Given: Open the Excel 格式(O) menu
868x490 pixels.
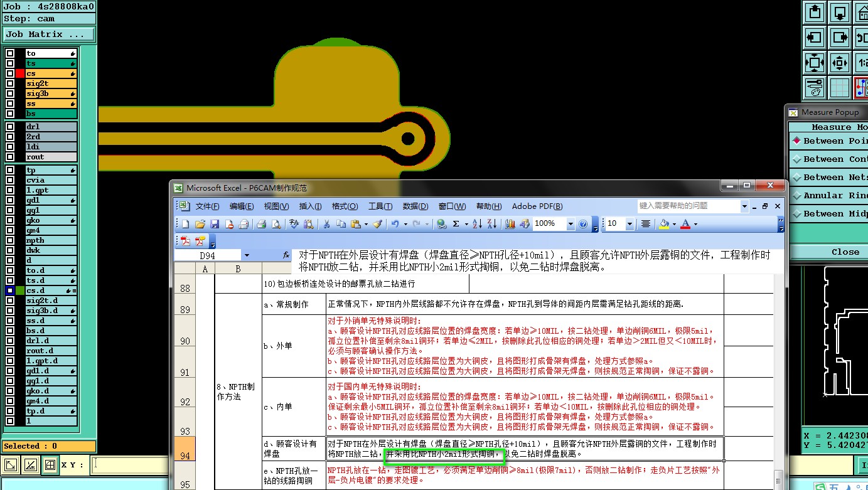Looking at the screenshot, I should tap(345, 206).
